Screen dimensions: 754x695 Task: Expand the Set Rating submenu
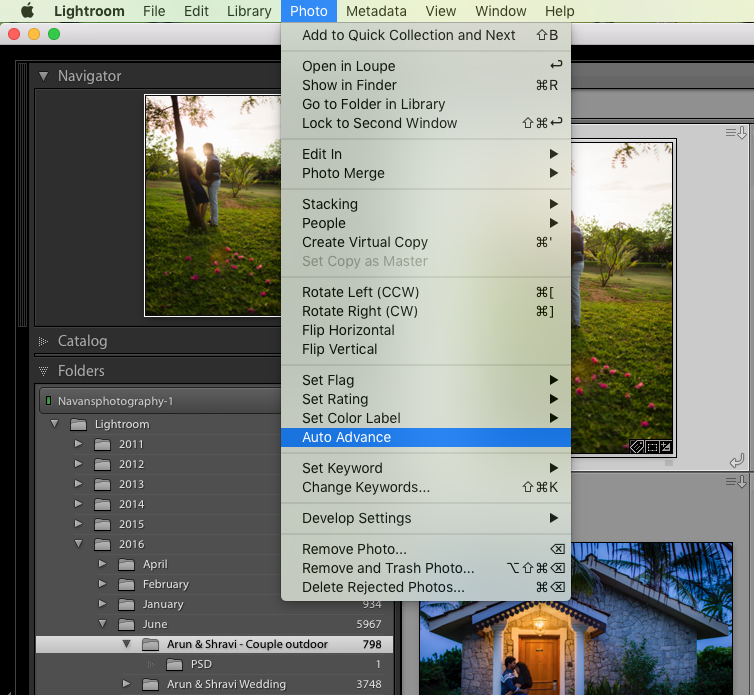point(426,399)
